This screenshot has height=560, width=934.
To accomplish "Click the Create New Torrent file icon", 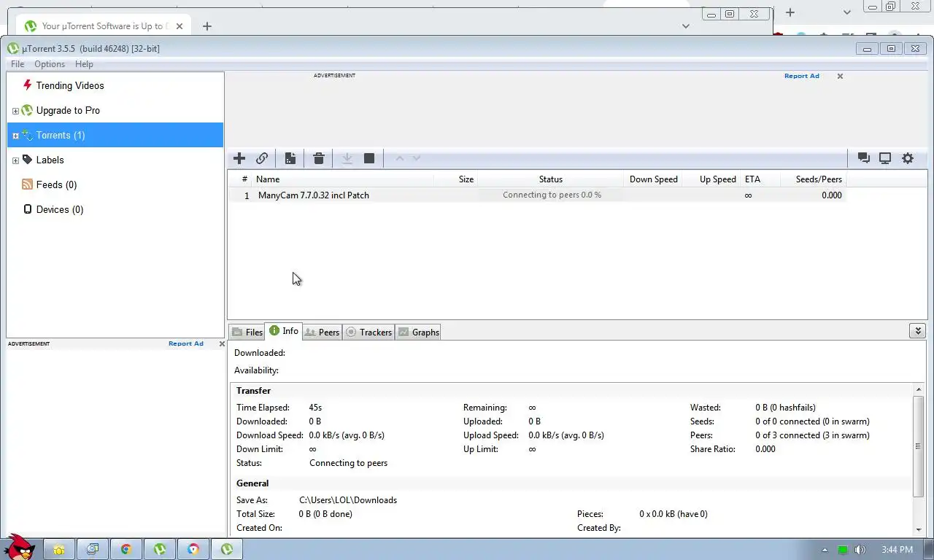I will coord(290,158).
